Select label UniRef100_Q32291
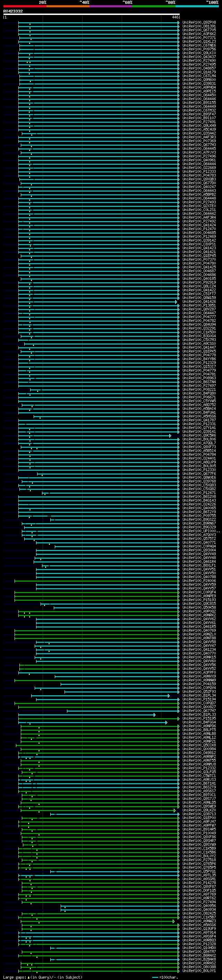Image resolution: width=222 pixels, height=980 pixels. 199,328
